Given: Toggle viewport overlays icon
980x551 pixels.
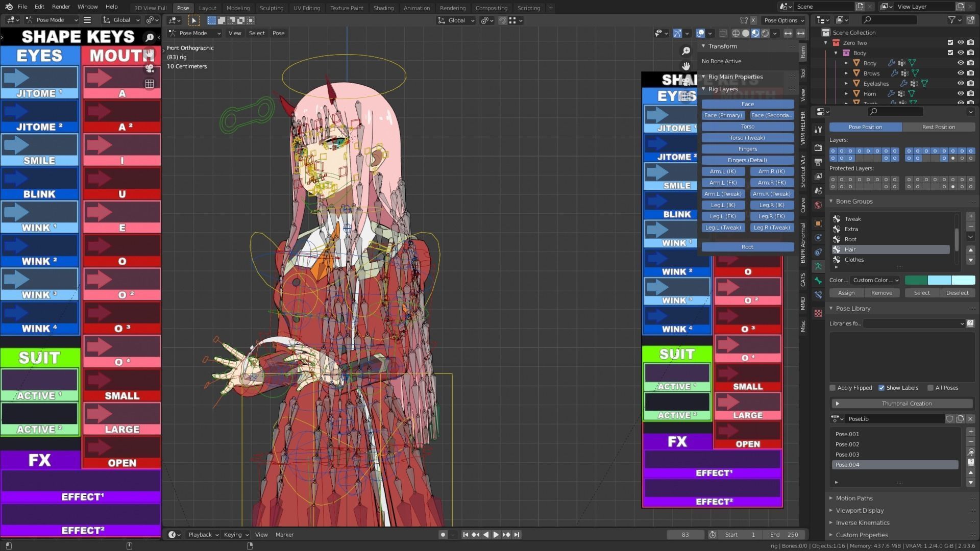Looking at the screenshot, I should point(700,33).
